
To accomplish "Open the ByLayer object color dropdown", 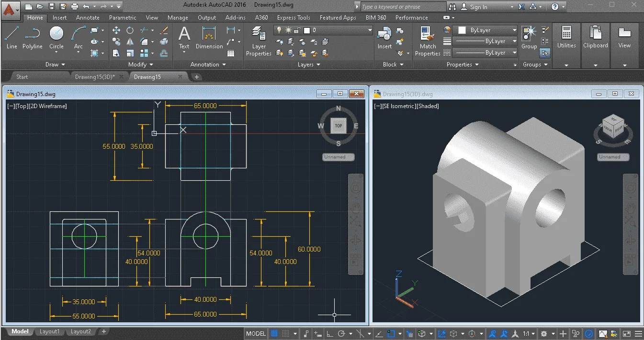I will coord(486,30).
